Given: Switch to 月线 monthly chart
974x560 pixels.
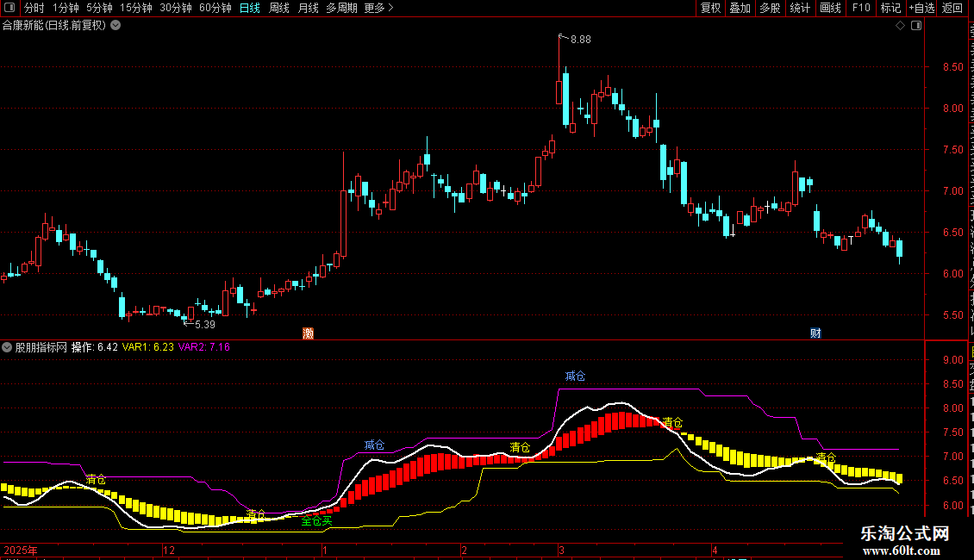Looking at the screenshot, I should (x=308, y=8).
